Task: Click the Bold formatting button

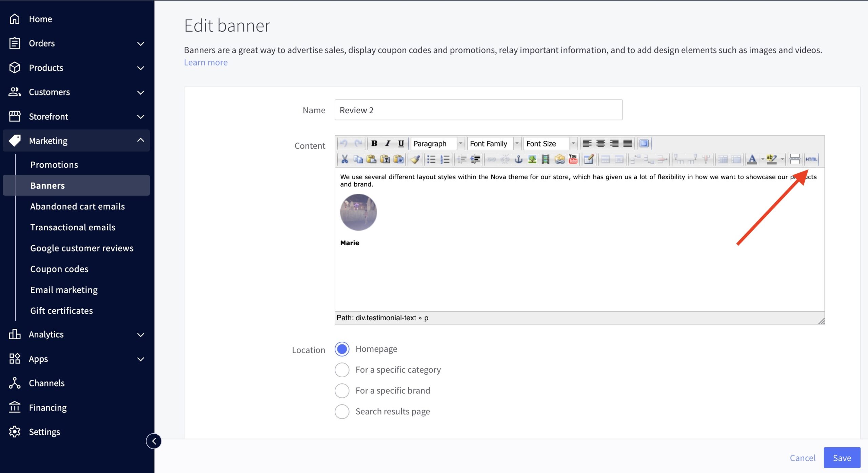Action: coord(374,144)
